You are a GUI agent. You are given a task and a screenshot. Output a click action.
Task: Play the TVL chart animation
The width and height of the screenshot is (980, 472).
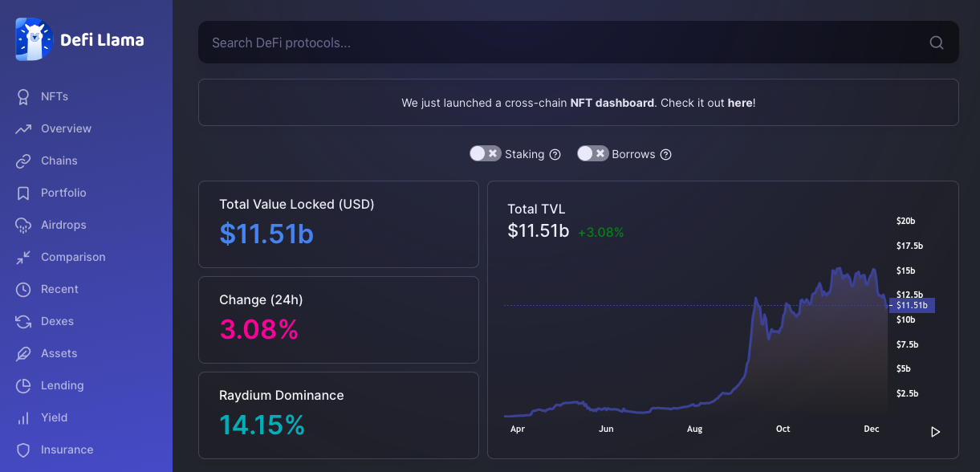(935, 432)
